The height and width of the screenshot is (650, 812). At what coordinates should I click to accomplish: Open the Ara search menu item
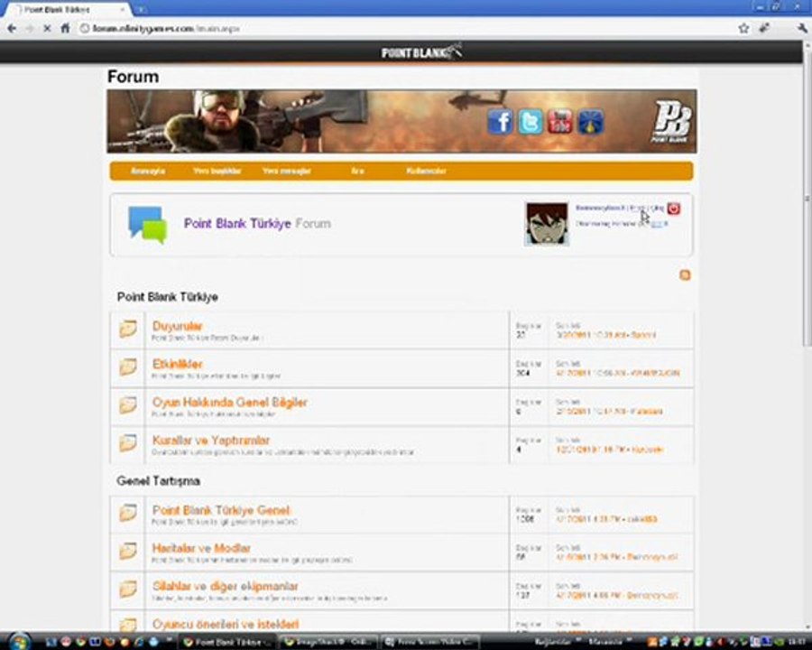pos(357,171)
